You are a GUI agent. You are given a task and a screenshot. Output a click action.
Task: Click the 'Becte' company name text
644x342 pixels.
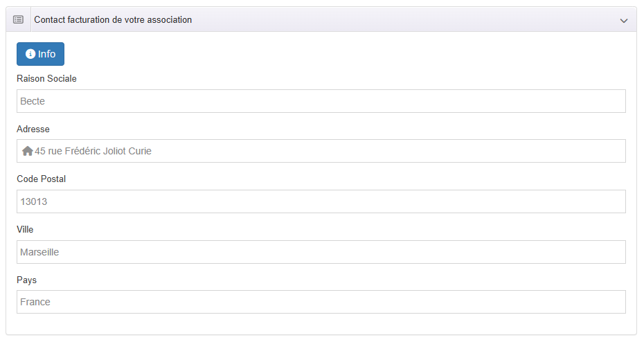tap(33, 101)
